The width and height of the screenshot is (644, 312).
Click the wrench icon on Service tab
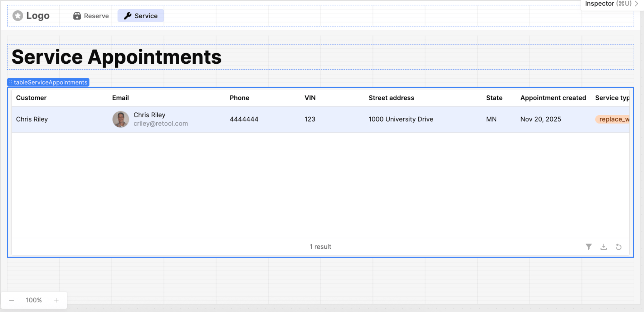coord(127,16)
